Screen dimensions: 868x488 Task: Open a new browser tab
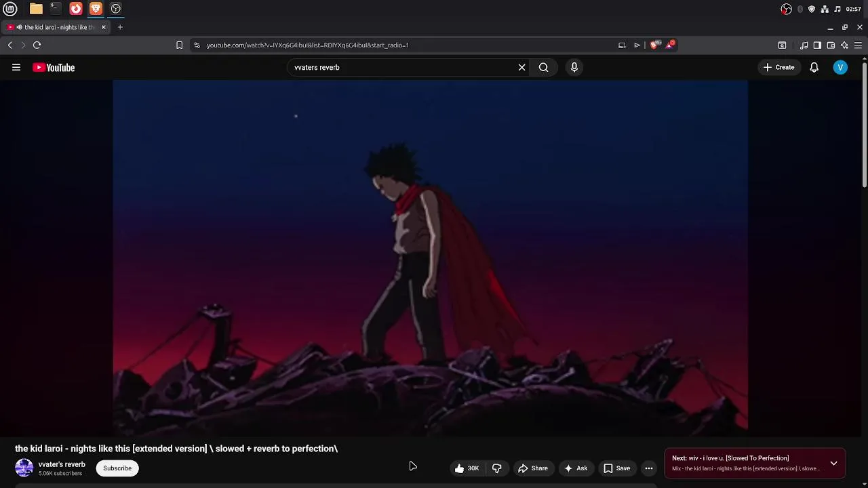point(120,27)
